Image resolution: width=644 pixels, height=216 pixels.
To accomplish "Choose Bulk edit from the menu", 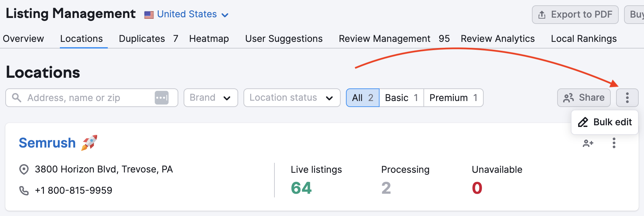I will 605,122.
